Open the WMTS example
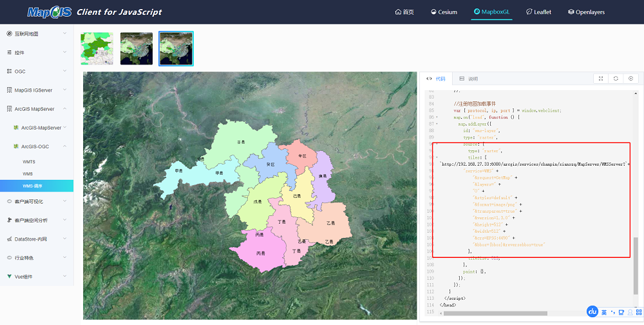The image size is (644, 325). coord(29,162)
